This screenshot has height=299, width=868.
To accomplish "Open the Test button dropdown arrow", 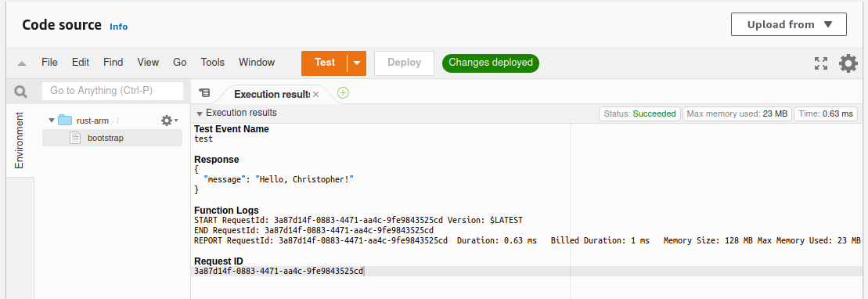I will (357, 63).
